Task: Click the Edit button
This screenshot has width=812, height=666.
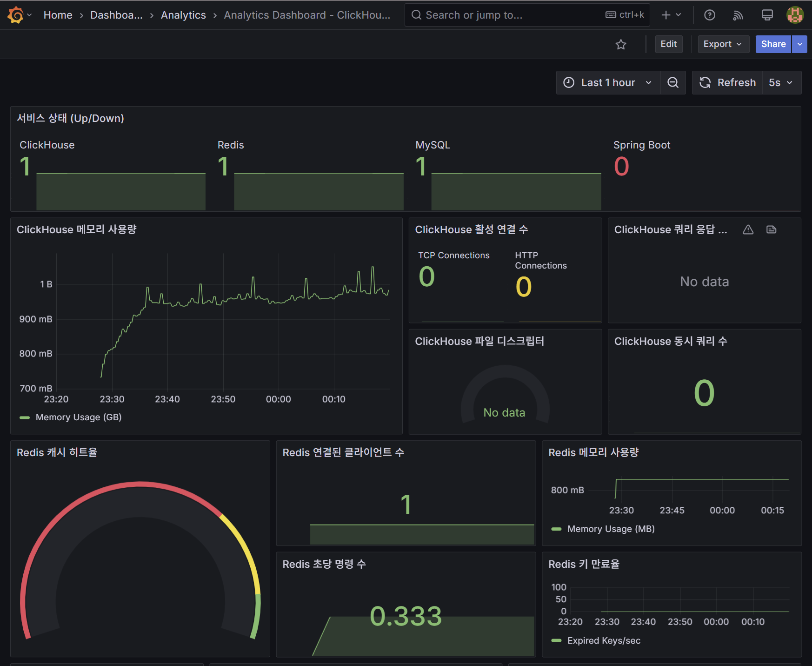Action: point(668,44)
